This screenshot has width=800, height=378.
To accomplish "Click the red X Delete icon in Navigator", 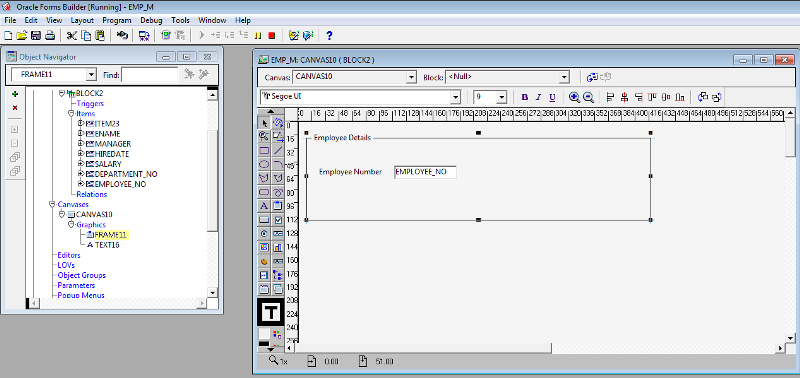I will tap(15, 108).
